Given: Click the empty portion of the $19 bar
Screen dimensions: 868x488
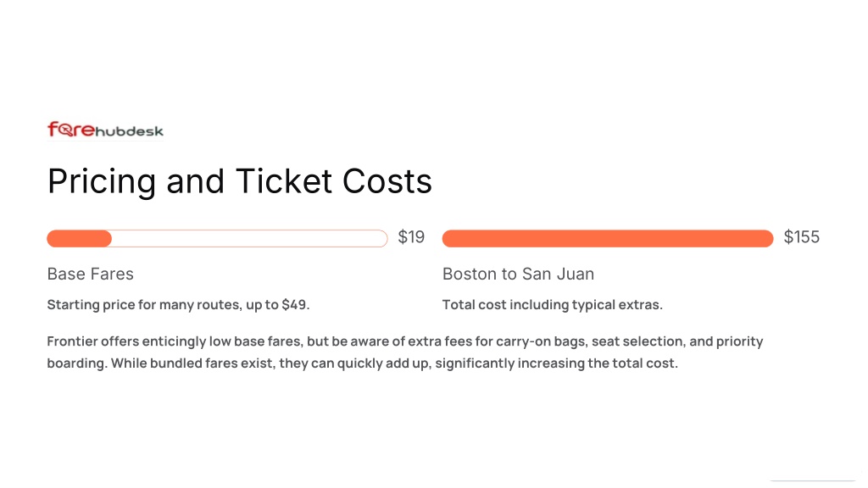Looking at the screenshot, I should (249, 238).
